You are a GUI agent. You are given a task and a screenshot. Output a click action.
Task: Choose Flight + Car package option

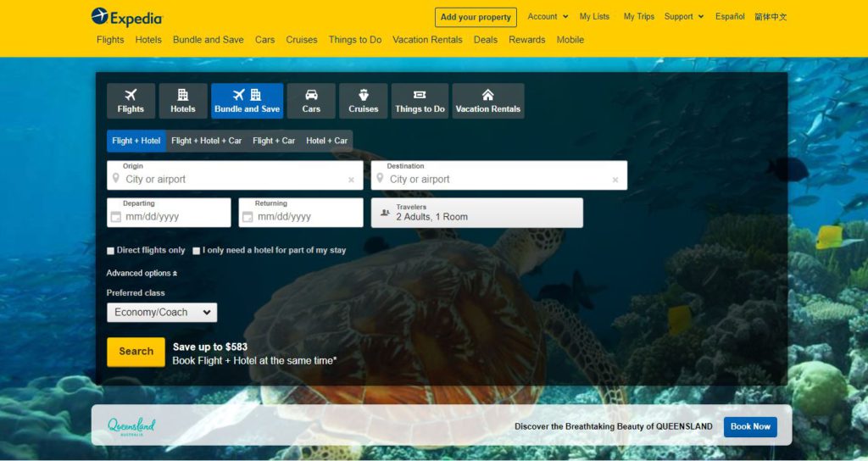pos(274,141)
